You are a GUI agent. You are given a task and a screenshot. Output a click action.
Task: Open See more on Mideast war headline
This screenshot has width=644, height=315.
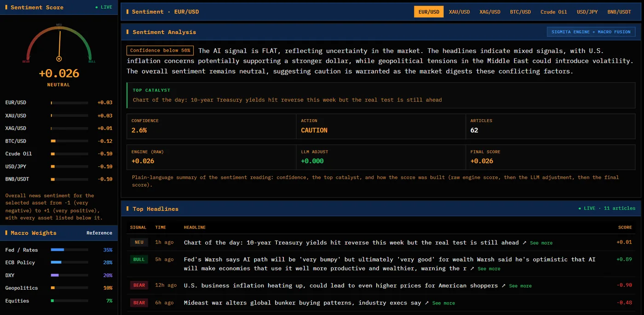pos(443,303)
